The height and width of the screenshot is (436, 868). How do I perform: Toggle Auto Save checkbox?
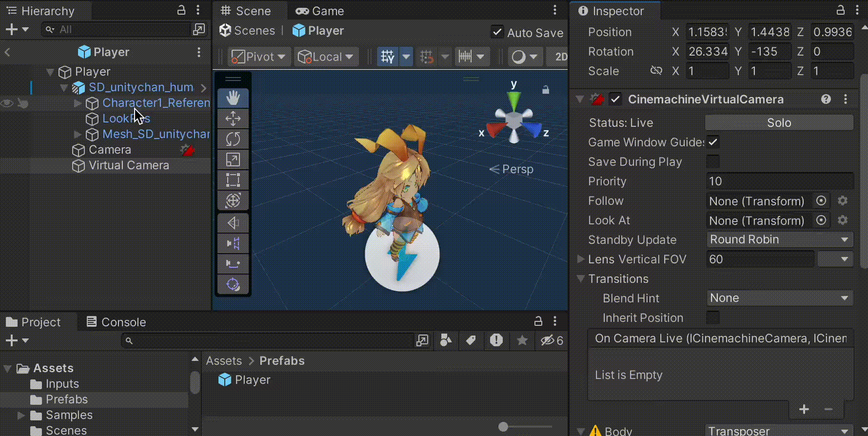[x=497, y=32]
